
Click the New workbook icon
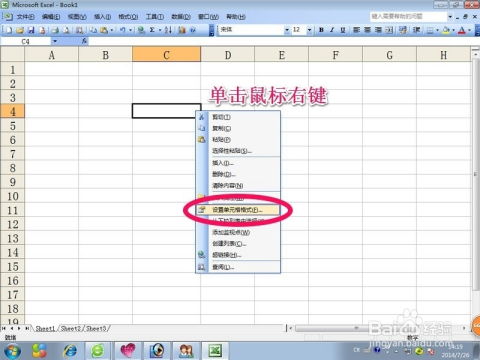(9, 30)
